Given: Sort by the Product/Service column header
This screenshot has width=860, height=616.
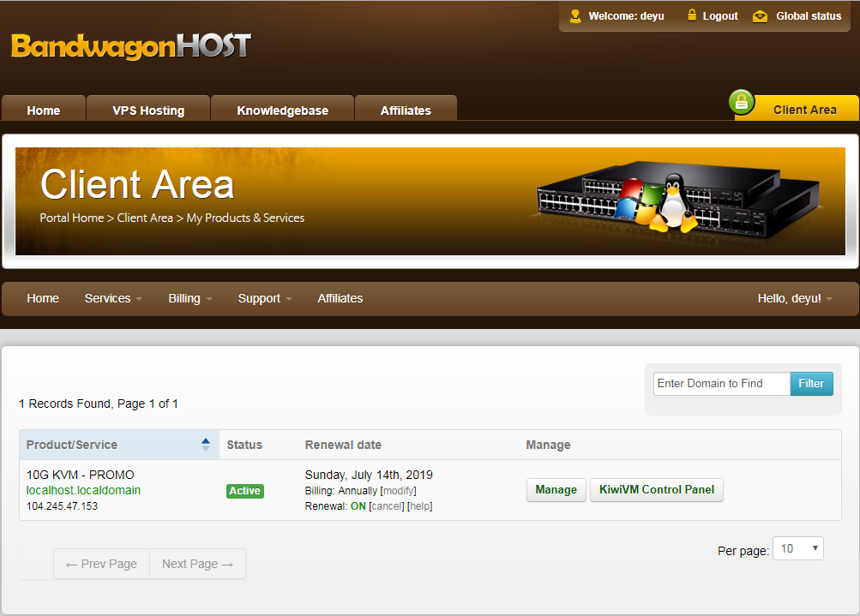Looking at the screenshot, I should point(119,445).
